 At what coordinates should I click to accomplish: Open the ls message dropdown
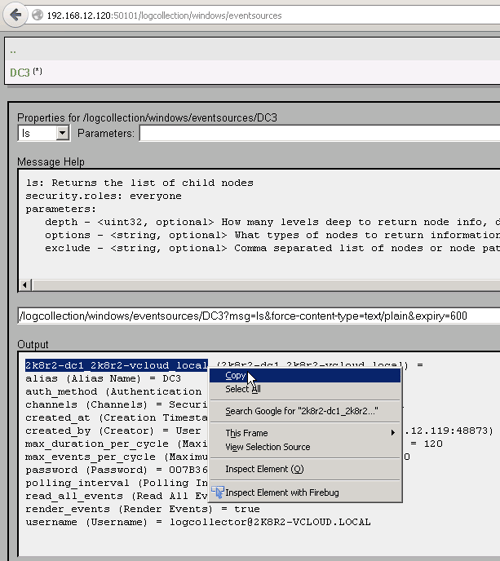tap(43, 133)
